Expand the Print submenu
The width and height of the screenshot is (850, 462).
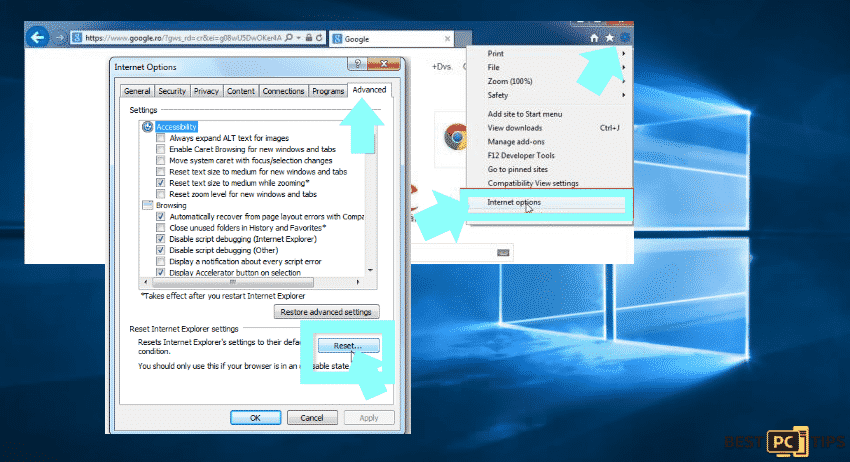point(551,53)
